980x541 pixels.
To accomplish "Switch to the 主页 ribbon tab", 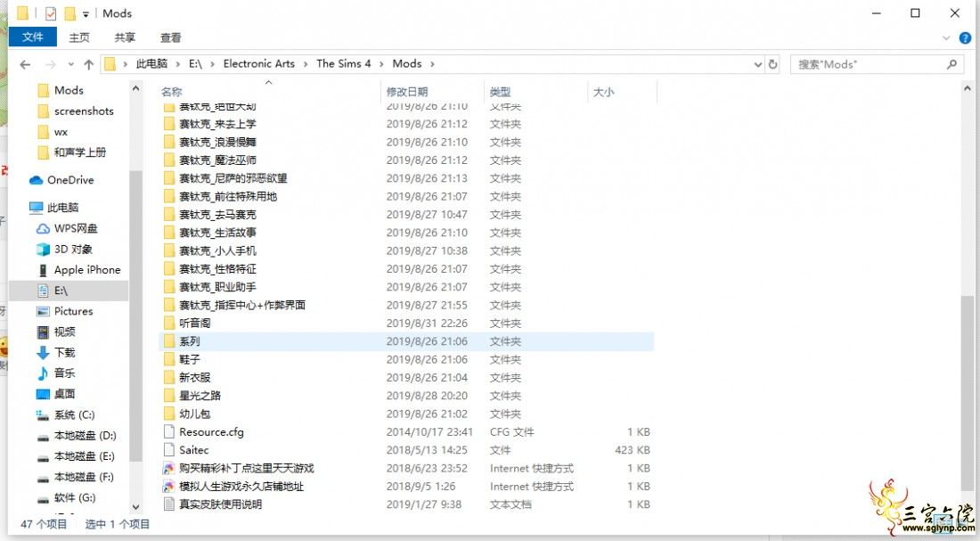I will tap(79, 37).
